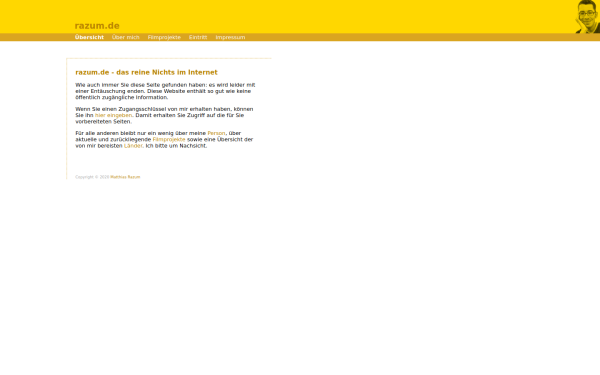Click the razum.de site title
Image resolution: width=600 pixels, height=375 pixels.
coord(97,26)
